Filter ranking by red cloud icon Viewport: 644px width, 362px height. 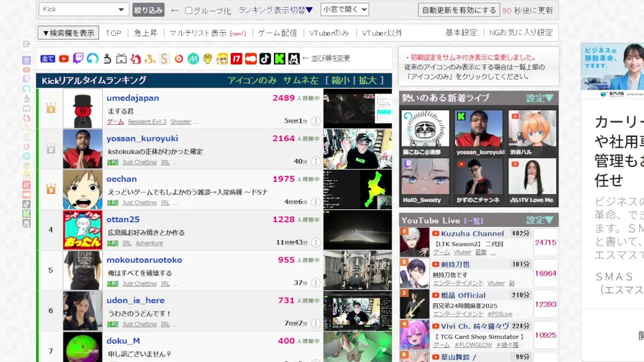pyautogui.click(x=251, y=59)
